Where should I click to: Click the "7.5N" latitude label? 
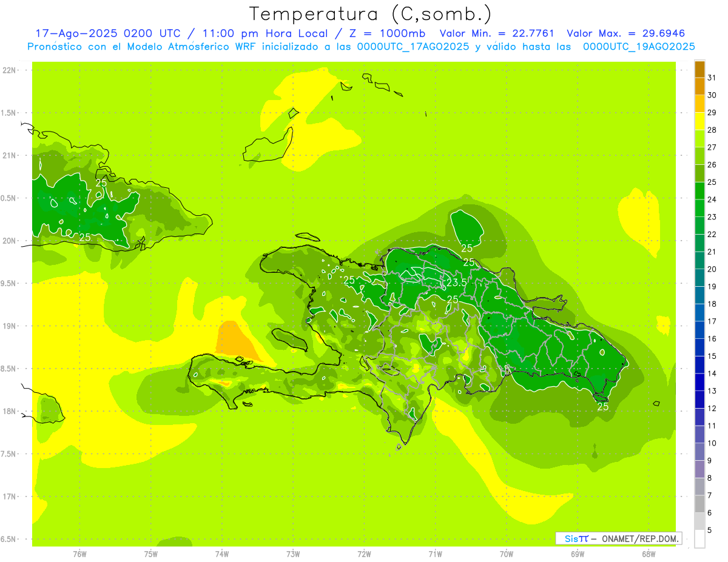pyautogui.click(x=9, y=453)
